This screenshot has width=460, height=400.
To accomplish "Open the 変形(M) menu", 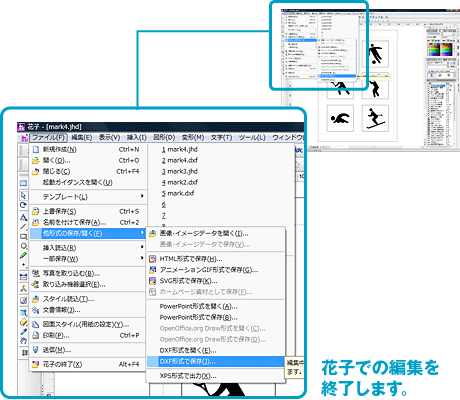I will click(193, 138).
